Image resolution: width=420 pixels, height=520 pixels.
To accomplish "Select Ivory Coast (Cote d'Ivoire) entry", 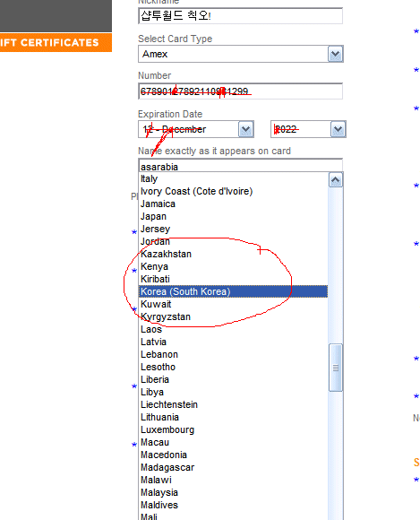I will pyautogui.click(x=233, y=191).
